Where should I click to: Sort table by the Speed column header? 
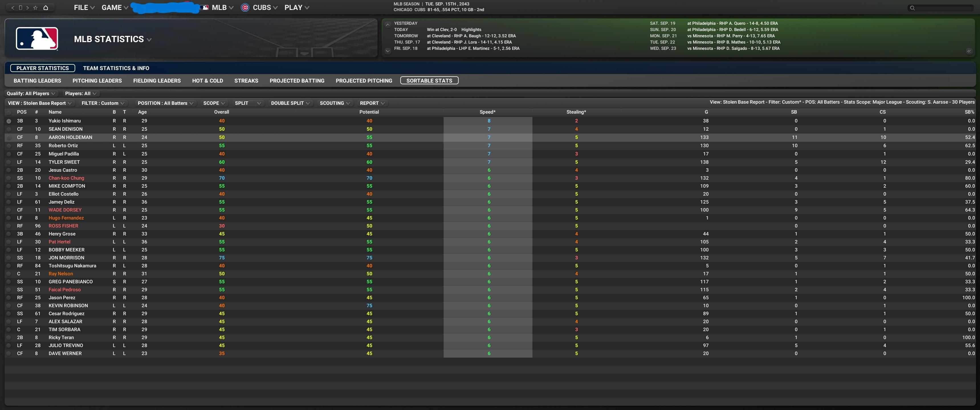pos(487,112)
